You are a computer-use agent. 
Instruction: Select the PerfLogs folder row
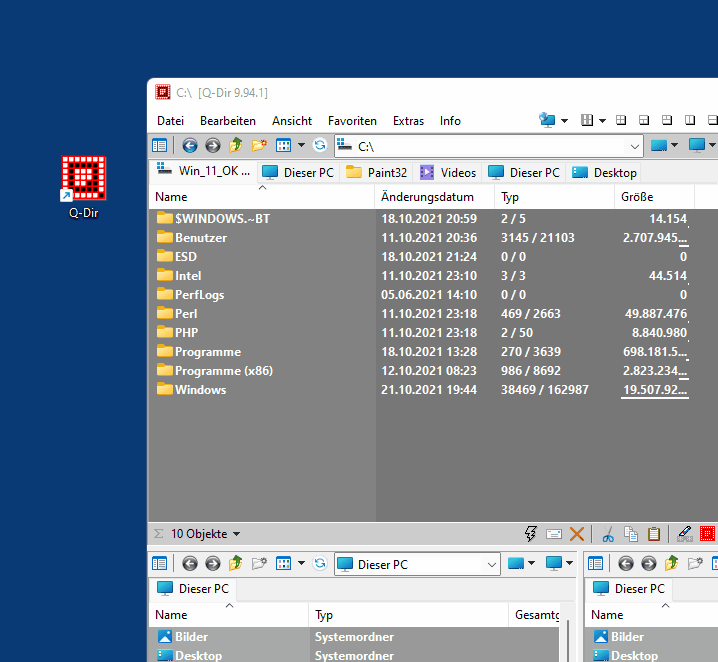[421, 295]
